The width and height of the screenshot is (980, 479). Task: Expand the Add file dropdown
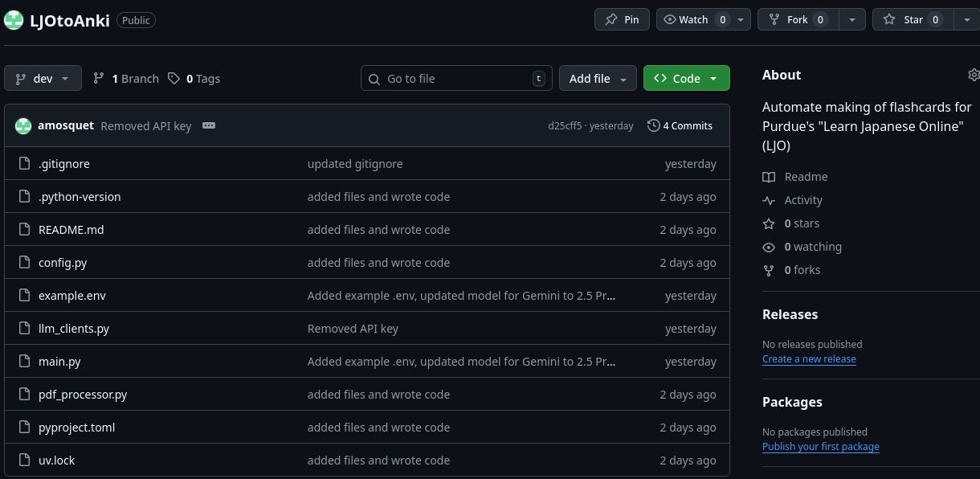(598, 79)
